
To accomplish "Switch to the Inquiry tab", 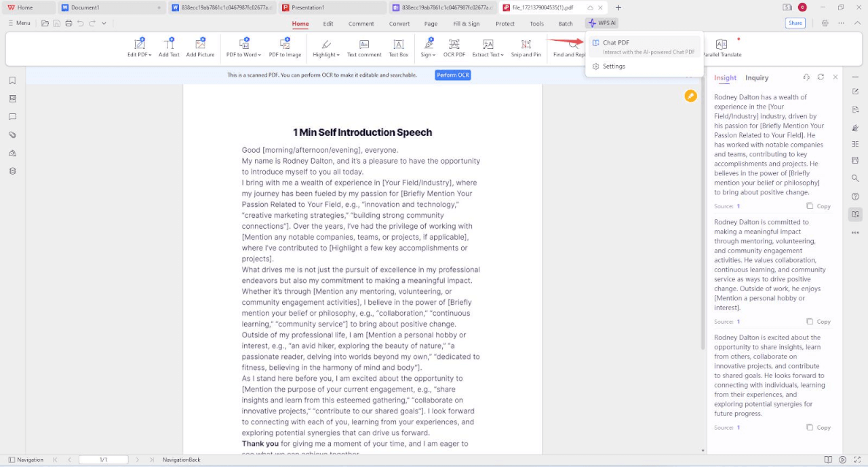I will (757, 78).
